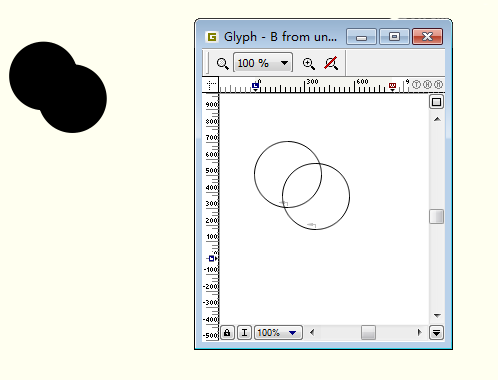
Task: Open the 100 % zoom dropdown in the toolbar
Action: [x=263, y=63]
